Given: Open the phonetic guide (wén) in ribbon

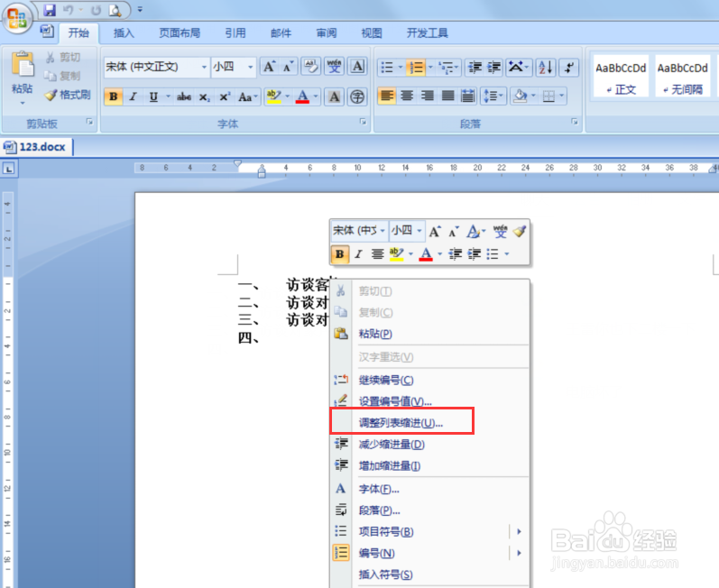Looking at the screenshot, I should coord(335,67).
